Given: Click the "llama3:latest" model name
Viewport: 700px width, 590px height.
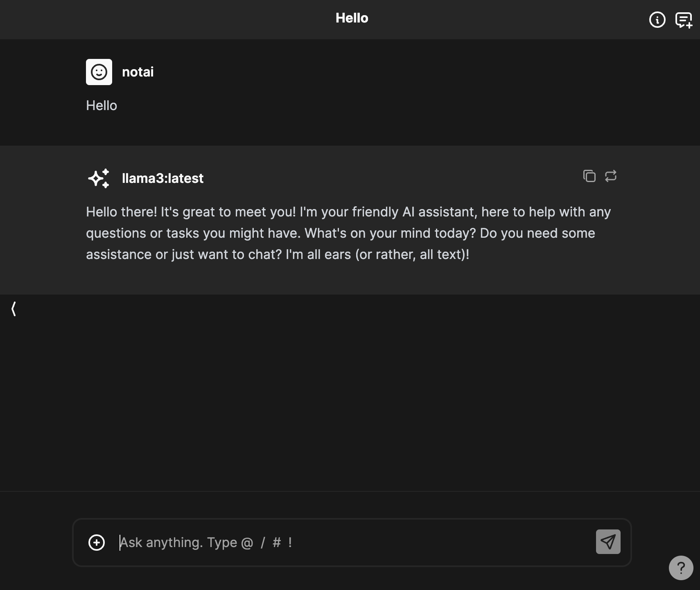Looking at the screenshot, I should (163, 178).
